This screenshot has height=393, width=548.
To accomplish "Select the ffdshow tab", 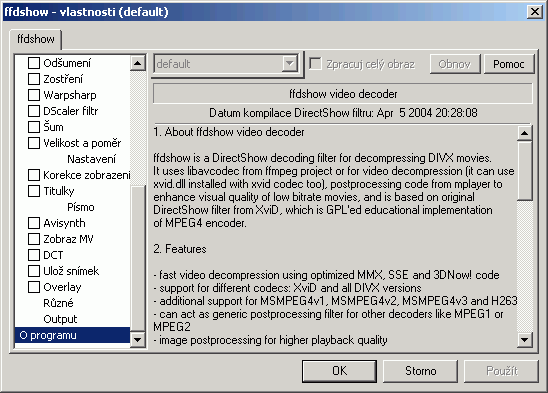I will coord(36,39).
